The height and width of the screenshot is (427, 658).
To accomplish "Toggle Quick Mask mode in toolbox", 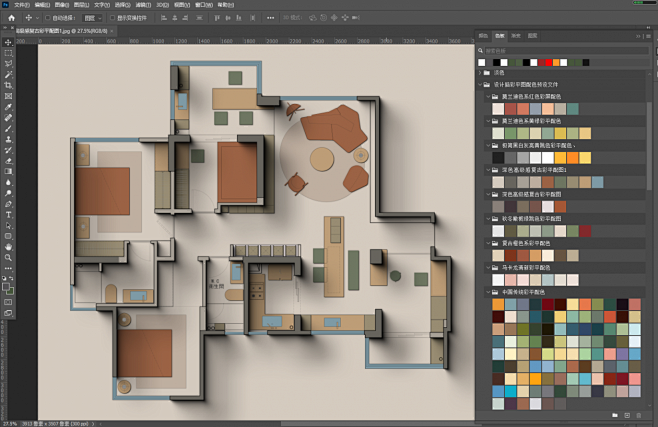I will point(8,302).
